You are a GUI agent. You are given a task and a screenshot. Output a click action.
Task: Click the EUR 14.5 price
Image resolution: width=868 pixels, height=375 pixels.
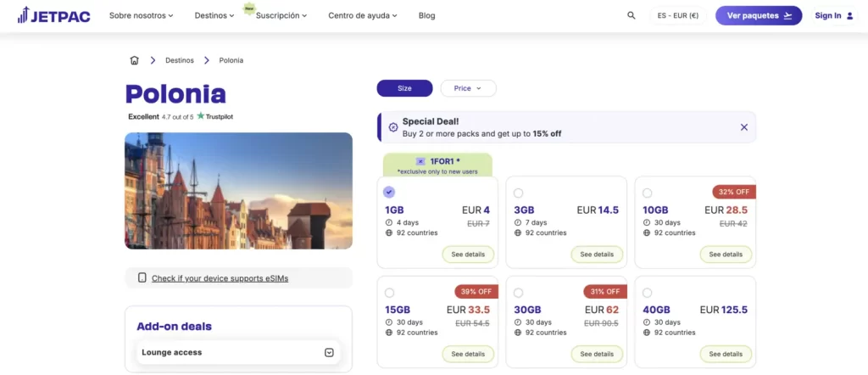(x=598, y=210)
